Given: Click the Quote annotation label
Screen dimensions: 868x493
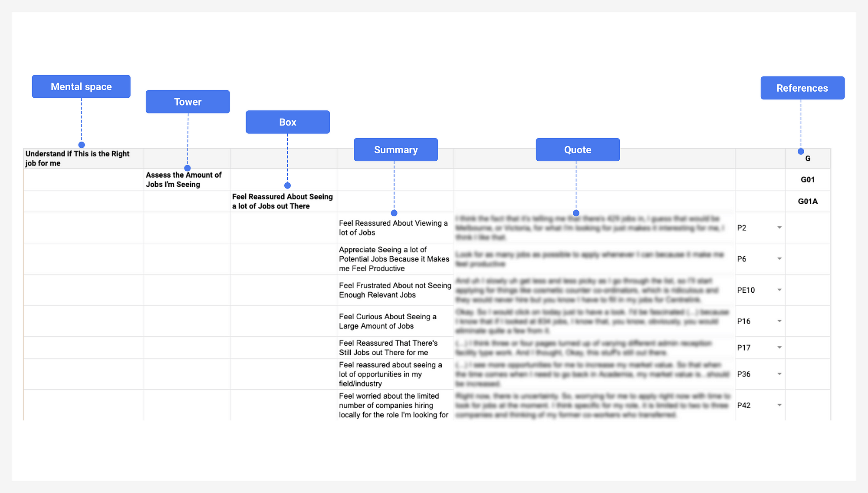Looking at the screenshot, I should click(x=577, y=150).
